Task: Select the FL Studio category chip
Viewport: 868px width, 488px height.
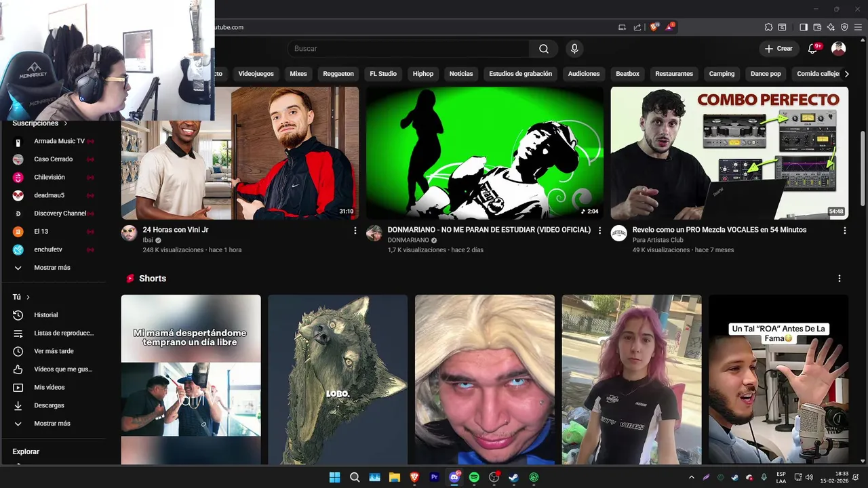Action: coord(383,74)
